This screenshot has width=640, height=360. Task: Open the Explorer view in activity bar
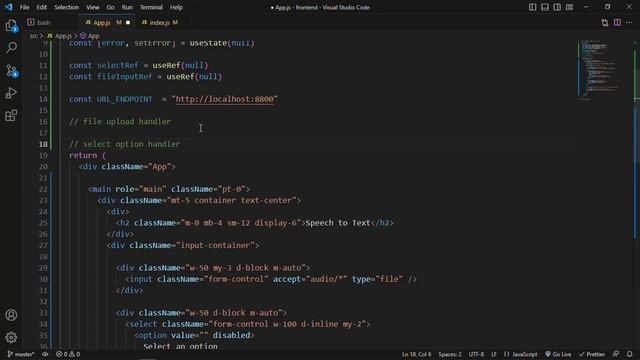(11, 26)
